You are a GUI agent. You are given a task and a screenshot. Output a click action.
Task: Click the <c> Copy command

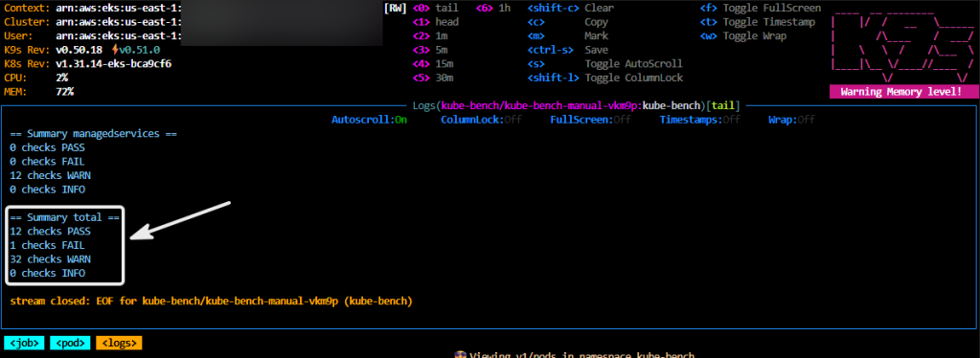pyautogui.click(x=568, y=22)
